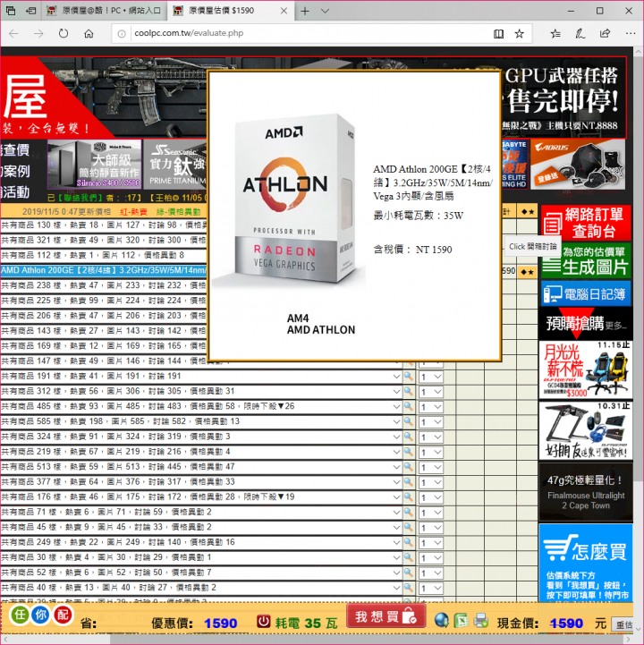Open quantity dropdown for 共有商品 312 樣 row

(x=431, y=392)
